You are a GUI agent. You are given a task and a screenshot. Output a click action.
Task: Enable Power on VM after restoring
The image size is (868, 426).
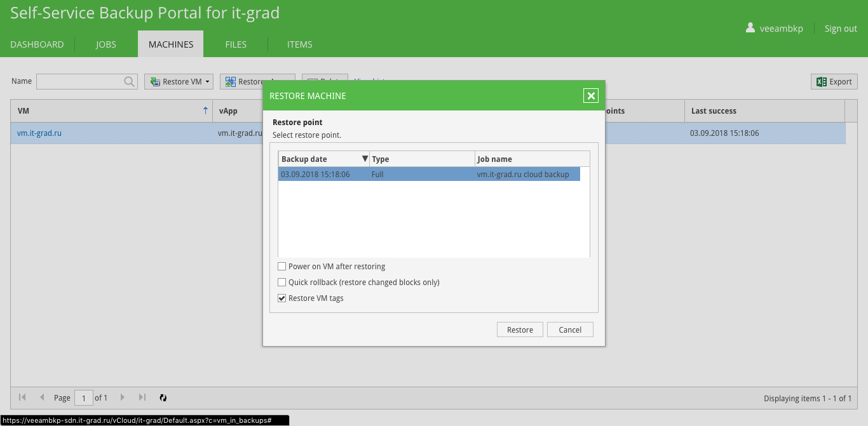point(282,267)
